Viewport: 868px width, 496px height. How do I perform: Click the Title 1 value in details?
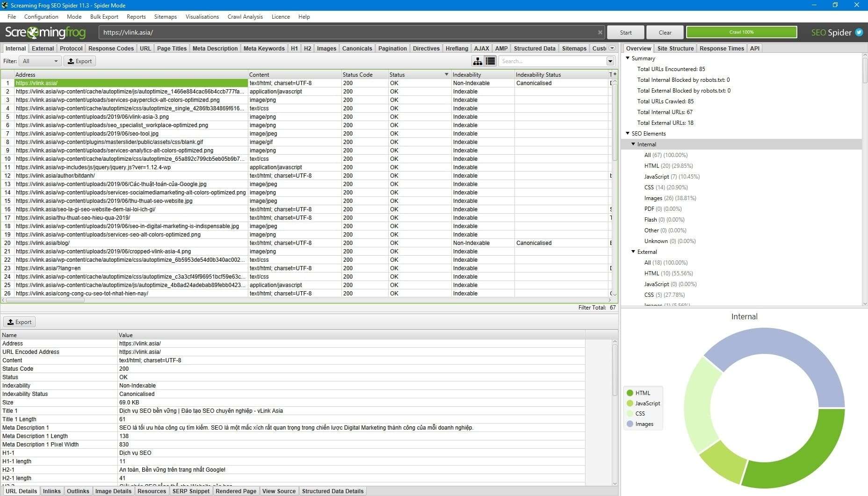201,411
